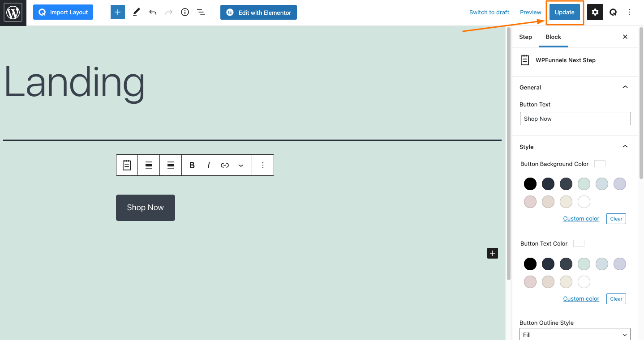Switch to the Step tab
The image size is (644, 340).
[x=525, y=37]
